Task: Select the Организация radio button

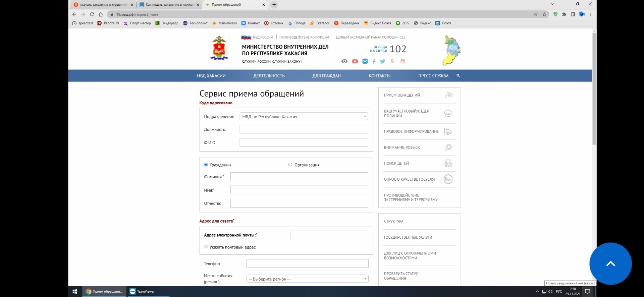Action: click(290, 165)
